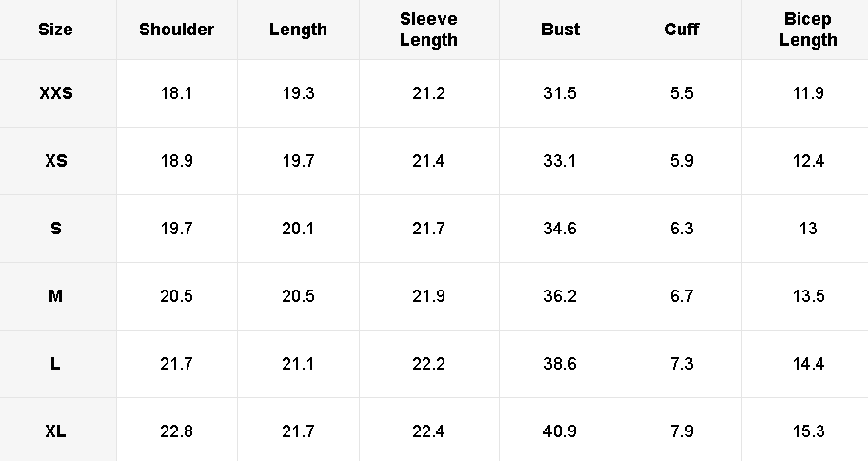Image resolution: width=868 pixels, height=461 pixels.
Task: Click the XS size row label
Action: pyautogui.click(x=55, y=161)
